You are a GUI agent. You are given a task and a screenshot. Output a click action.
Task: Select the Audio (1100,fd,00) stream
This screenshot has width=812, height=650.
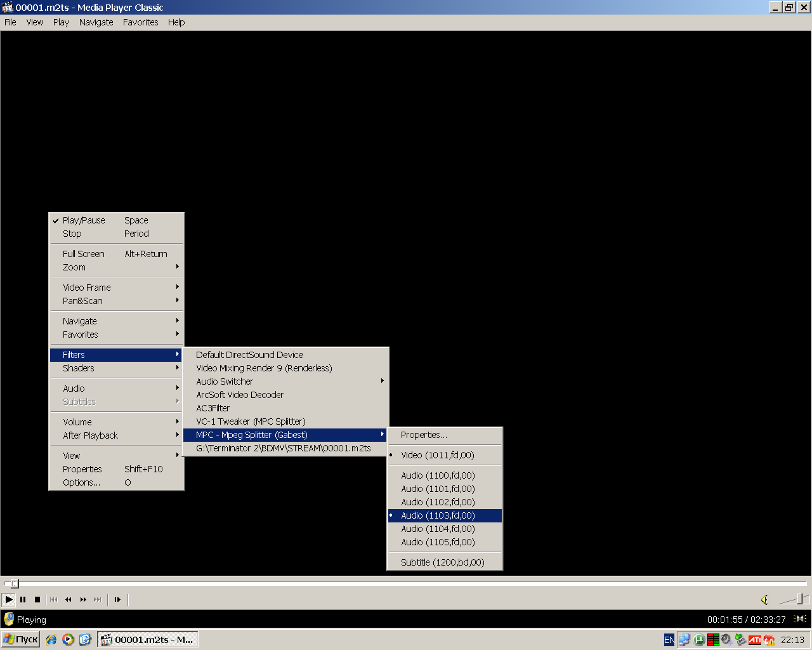point(438,475)
